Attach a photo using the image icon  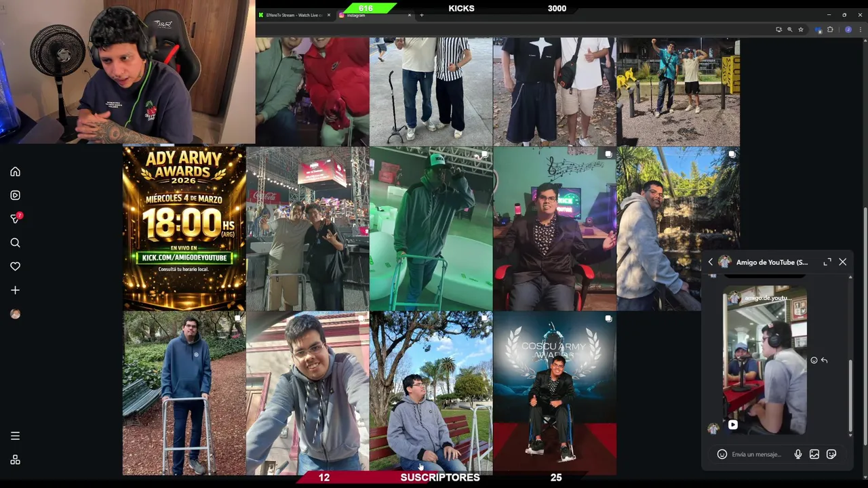pos(814,454)
